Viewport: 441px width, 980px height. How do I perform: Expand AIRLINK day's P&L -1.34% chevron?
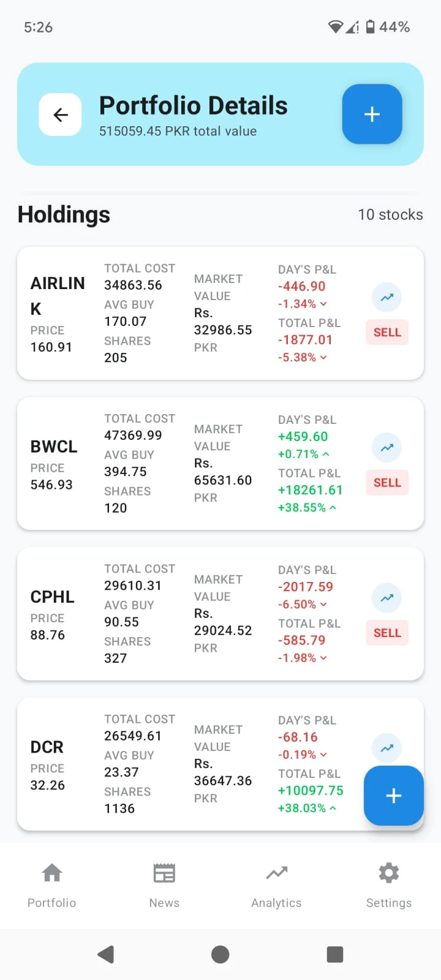pyautogui.click(x=323, y=304)
